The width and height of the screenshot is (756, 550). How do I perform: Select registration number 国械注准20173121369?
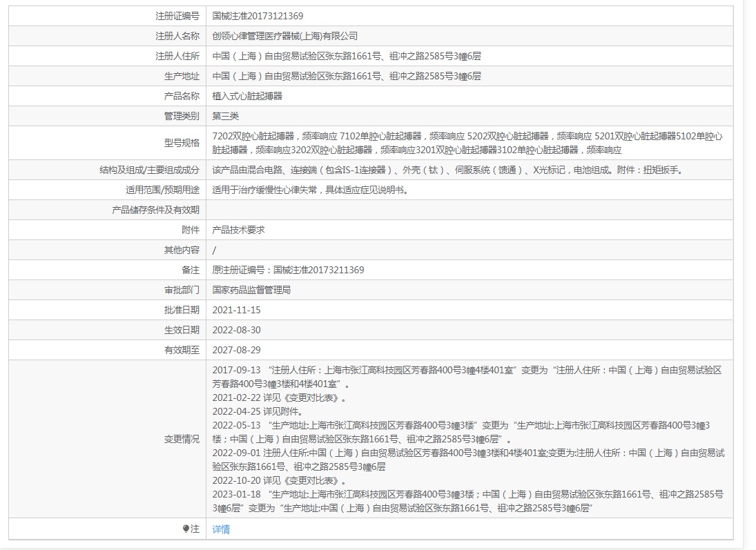coord(258,17)
